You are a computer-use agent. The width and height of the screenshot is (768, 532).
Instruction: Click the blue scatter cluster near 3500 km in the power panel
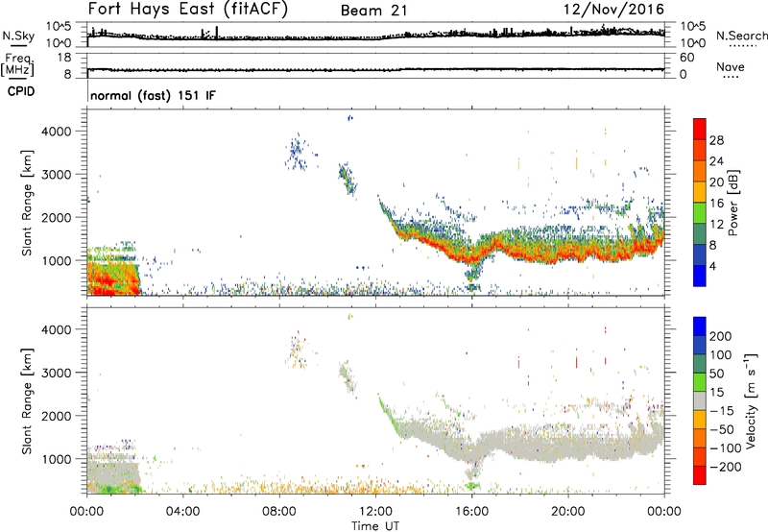pyautogui.click(x=297, y=151)
